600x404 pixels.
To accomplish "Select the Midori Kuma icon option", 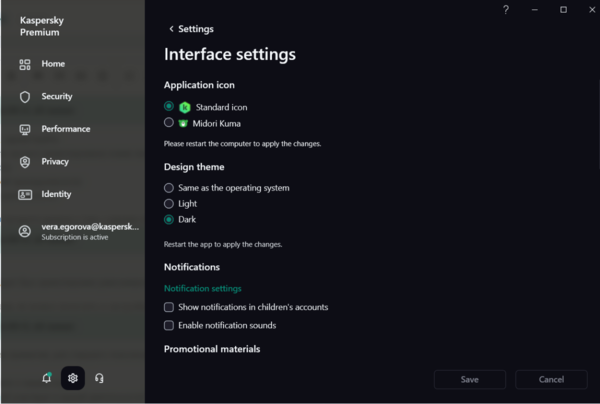I will point(169,123).
